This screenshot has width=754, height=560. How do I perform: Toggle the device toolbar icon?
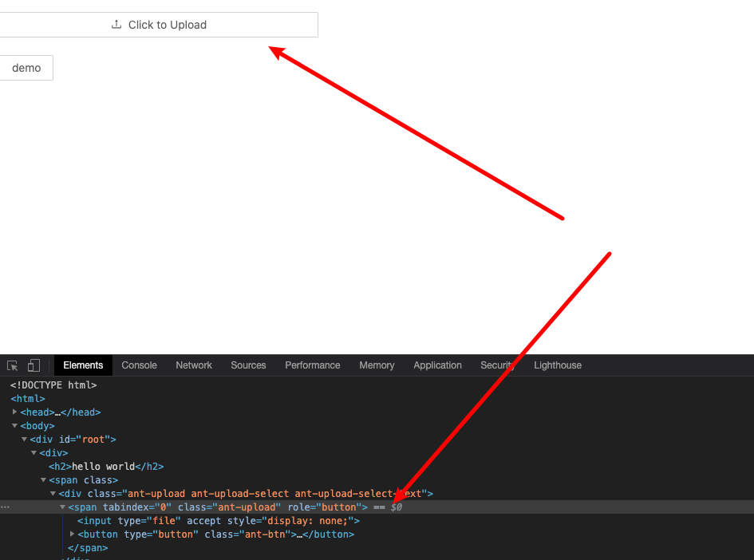point(34,365)
